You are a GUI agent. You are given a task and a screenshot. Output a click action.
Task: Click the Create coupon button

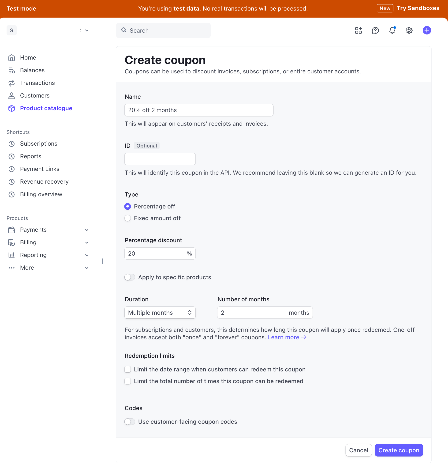point(399,450)
